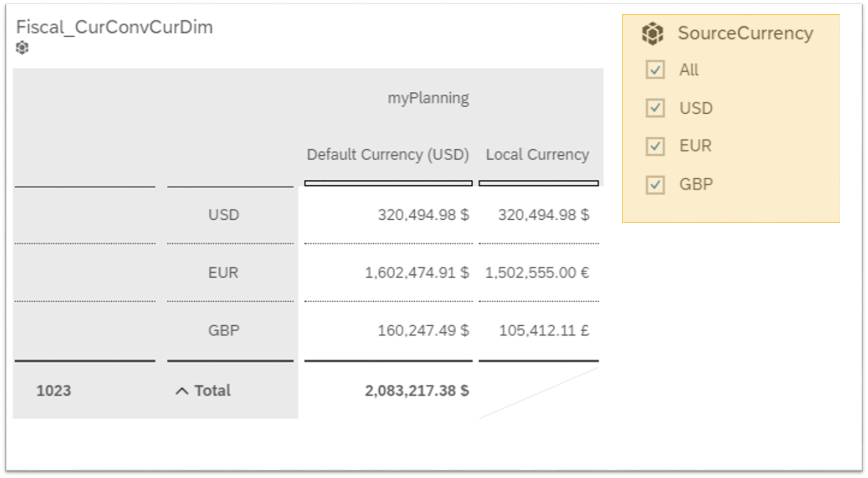Click the 105,412.11 £ cell
The height and width of the screenshot is (478, 868).
[x=544, y=331]
